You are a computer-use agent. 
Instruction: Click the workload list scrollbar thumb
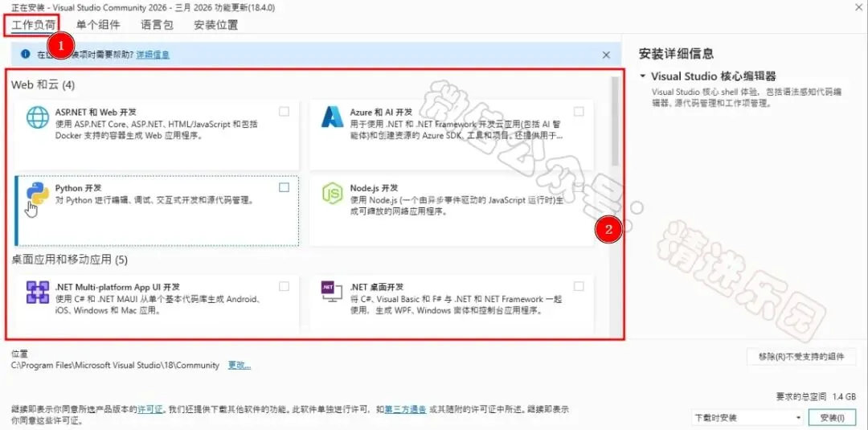click(x=615, y=121)
